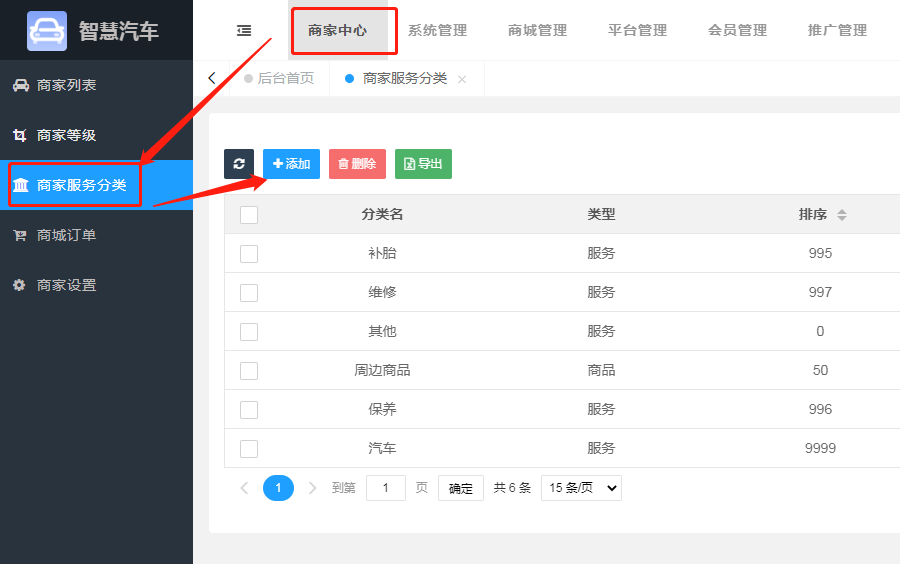The image size is (900, 564).
Task: Switch to 商家中心 top tab
Action: click(338, 30)
